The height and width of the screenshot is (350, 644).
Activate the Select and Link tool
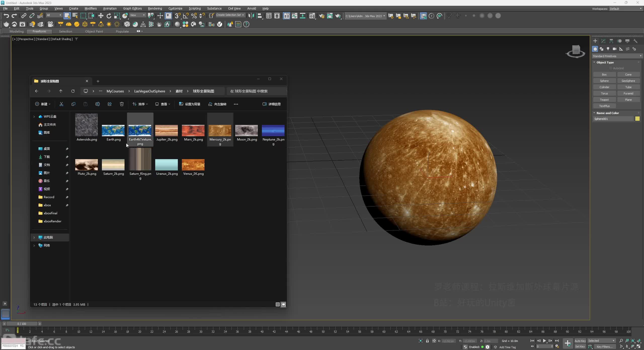pyautogui.click(x=24, y=16)
